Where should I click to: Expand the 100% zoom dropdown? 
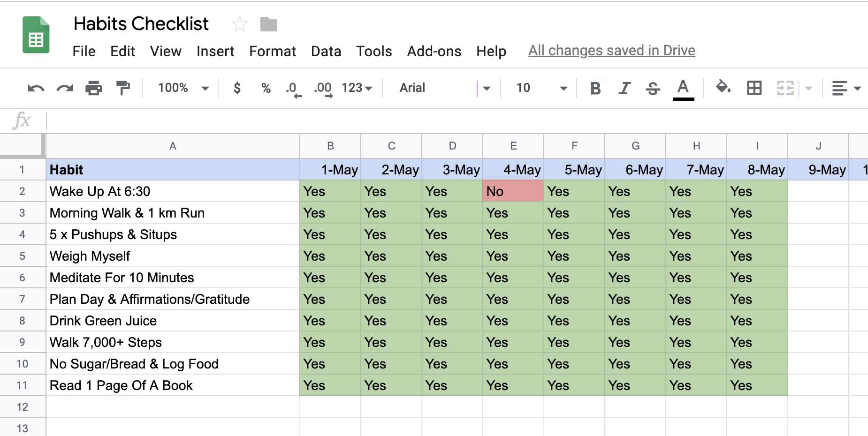pos(183,88)
